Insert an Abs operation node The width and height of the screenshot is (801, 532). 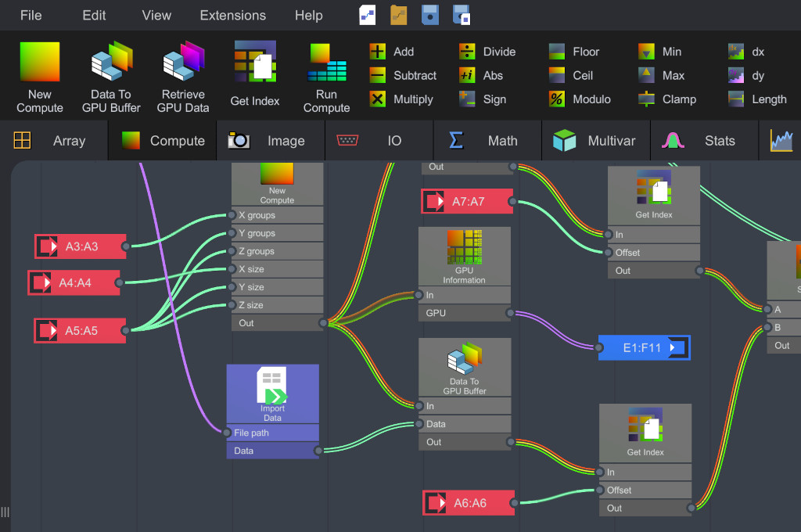(x=481, y=76)
